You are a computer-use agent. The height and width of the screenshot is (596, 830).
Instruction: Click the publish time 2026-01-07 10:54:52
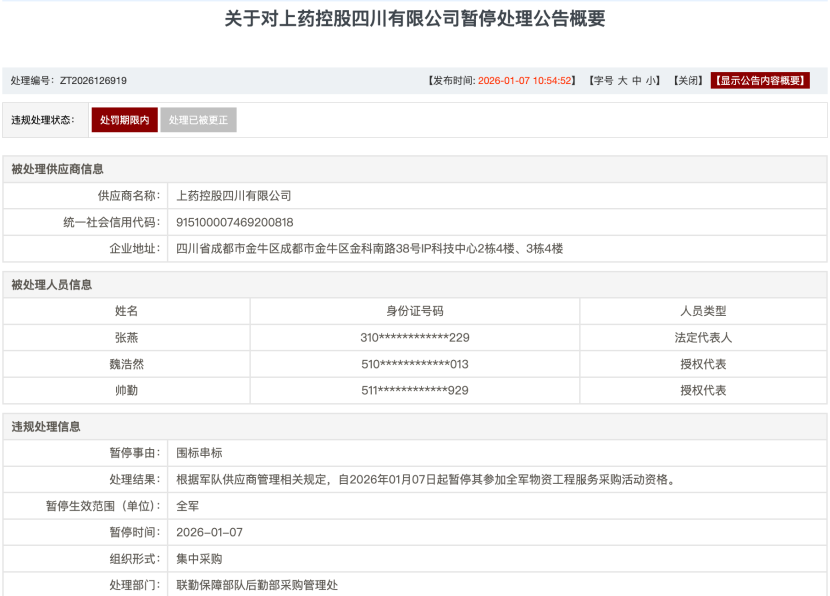tap(525, 80)
